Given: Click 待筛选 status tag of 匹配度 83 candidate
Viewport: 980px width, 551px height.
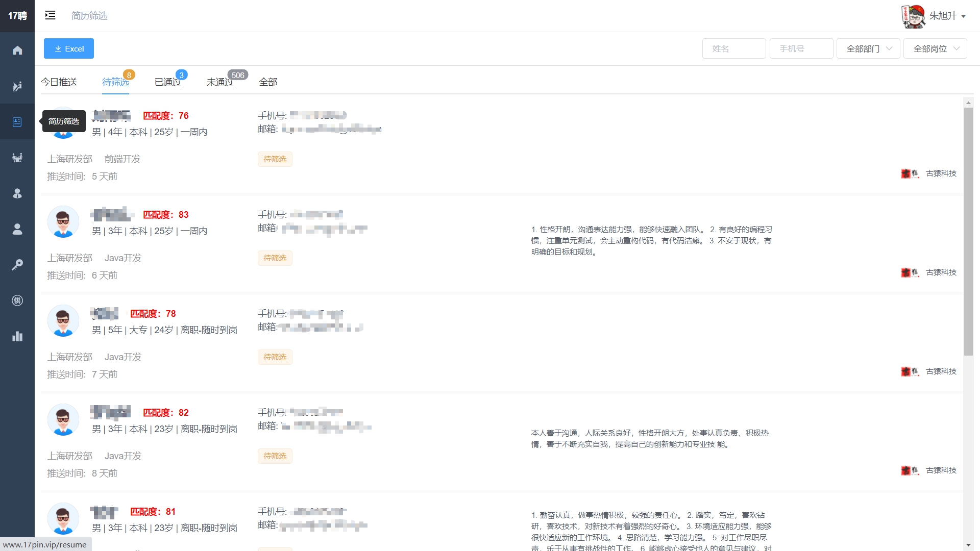Looking at the screenshot, I should [x=275, y=258].
